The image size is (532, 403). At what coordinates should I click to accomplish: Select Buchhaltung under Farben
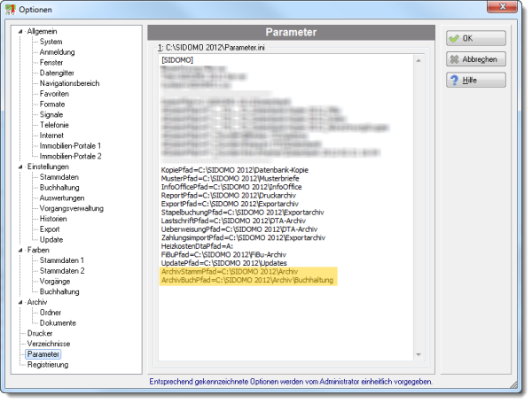point(59,291)
